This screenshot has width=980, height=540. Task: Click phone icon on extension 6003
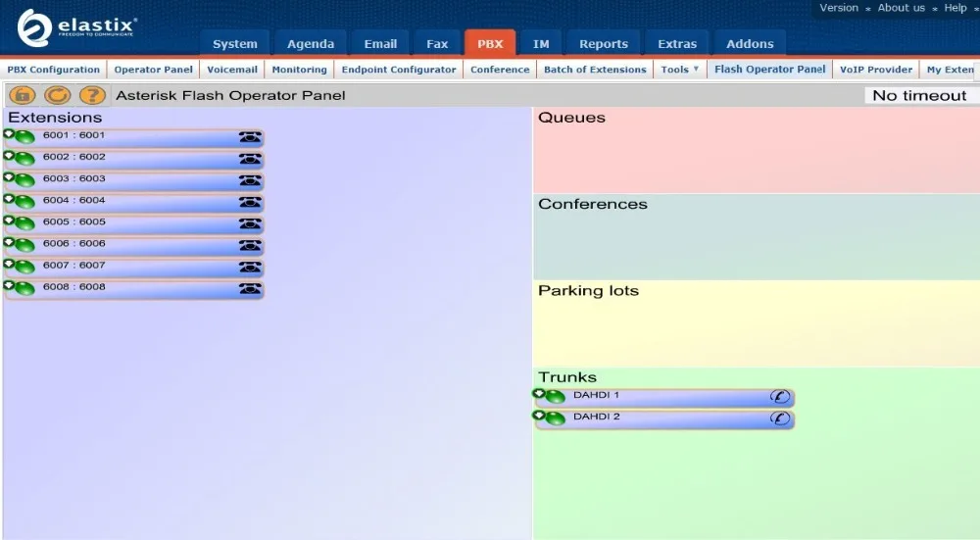pos(250,180)
